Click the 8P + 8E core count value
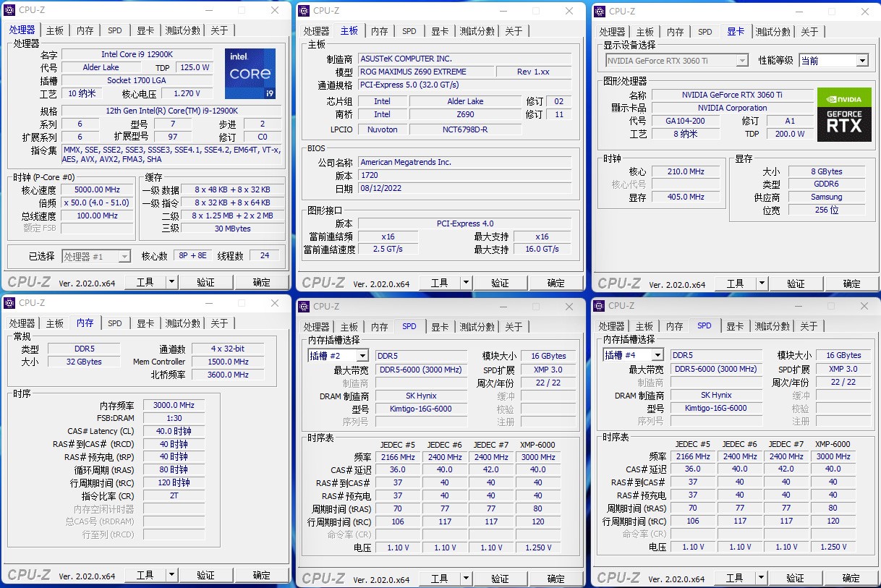Screen dimensions: 881x588 pos(192,256)
